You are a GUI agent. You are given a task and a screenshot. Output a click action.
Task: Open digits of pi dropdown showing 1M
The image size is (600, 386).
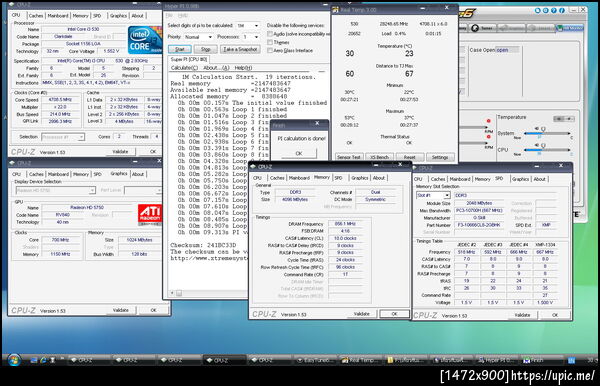click(248, 26)
